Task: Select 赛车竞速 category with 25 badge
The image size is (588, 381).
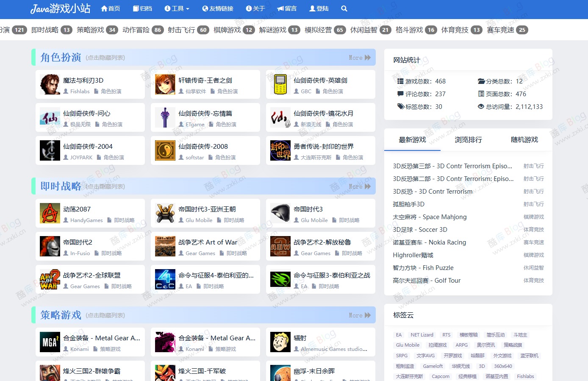Action: click(508, 30)
